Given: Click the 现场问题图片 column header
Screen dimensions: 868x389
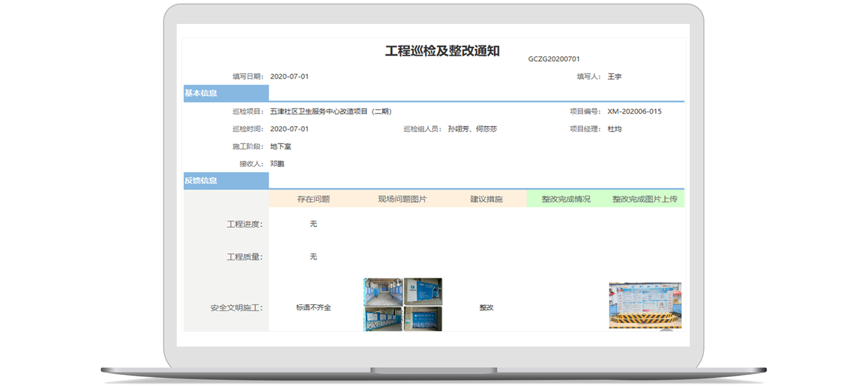Looking at the screenshot, I should pos(402,199).
